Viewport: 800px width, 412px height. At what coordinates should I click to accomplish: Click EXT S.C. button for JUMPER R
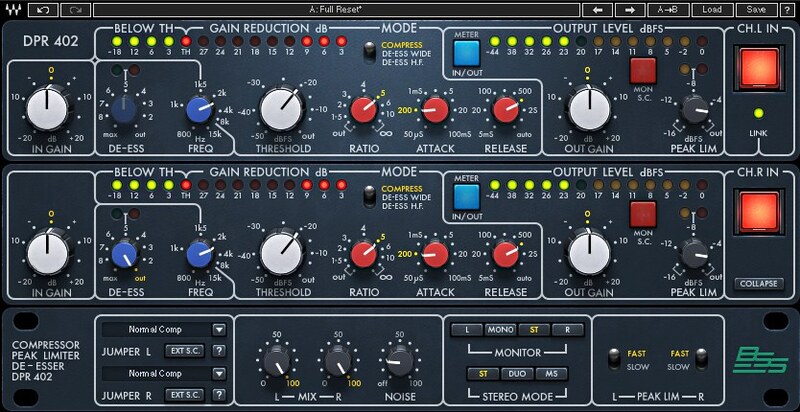click(x=185, y=395)
